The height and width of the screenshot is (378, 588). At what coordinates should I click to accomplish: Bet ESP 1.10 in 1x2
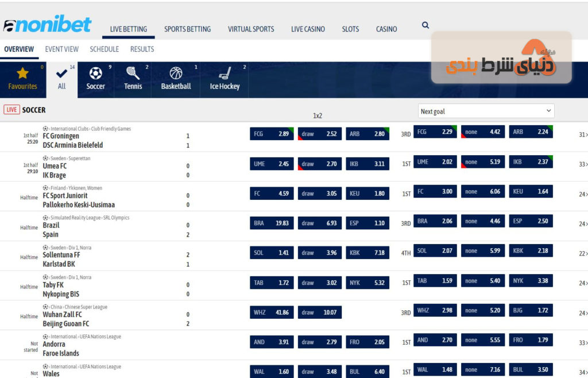click(x=367, y=223)
